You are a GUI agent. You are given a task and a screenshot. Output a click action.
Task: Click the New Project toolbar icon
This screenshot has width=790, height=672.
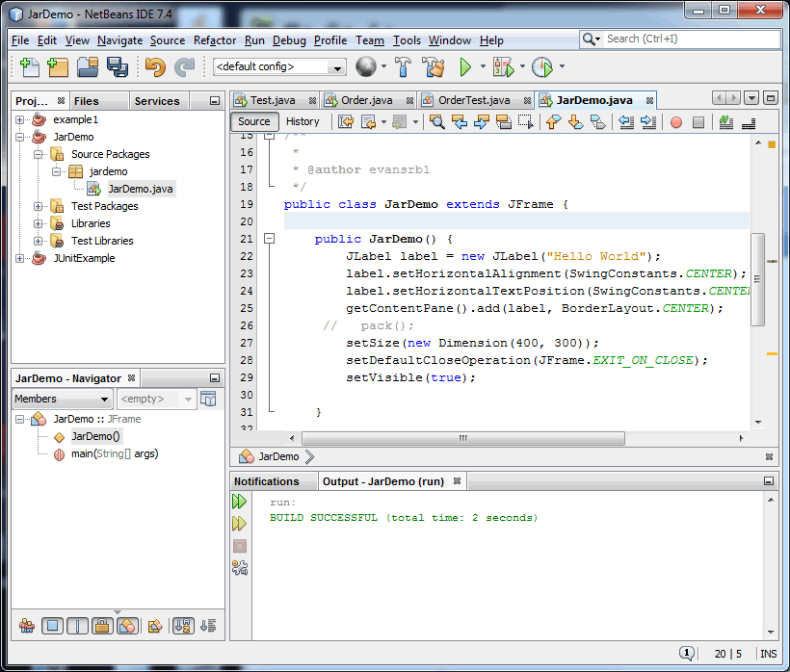click(58, 67)
